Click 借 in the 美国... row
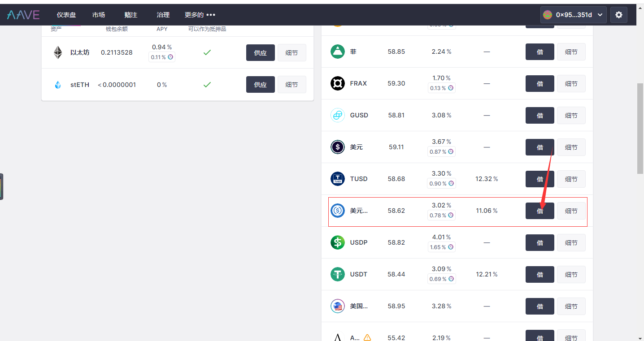Screen dimensions: 644x341 [x=540, y=306]
